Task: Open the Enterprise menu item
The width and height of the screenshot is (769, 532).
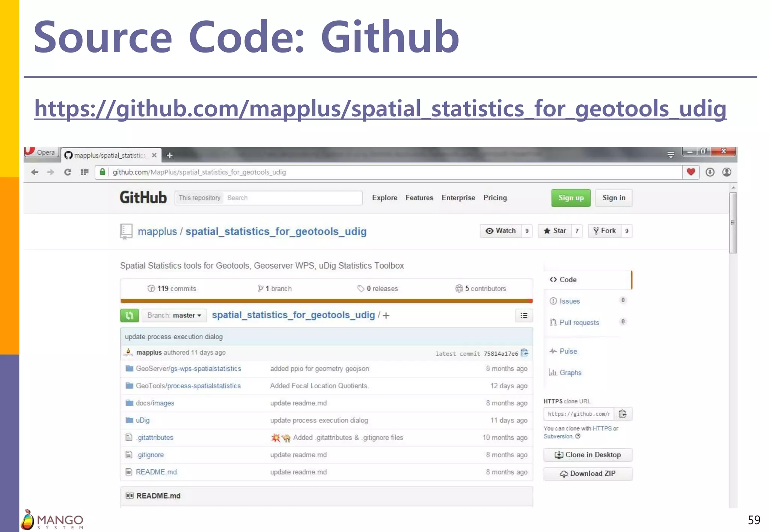Action: coord(458,198)
